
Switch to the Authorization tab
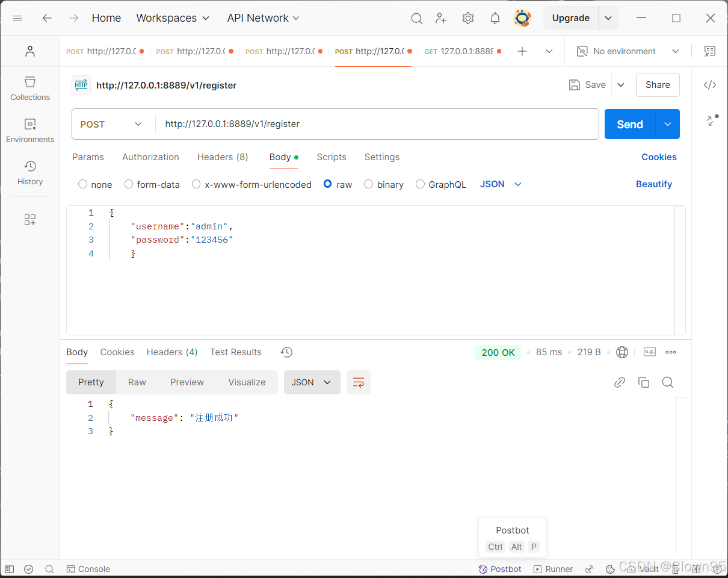click(x=150, y=157)
